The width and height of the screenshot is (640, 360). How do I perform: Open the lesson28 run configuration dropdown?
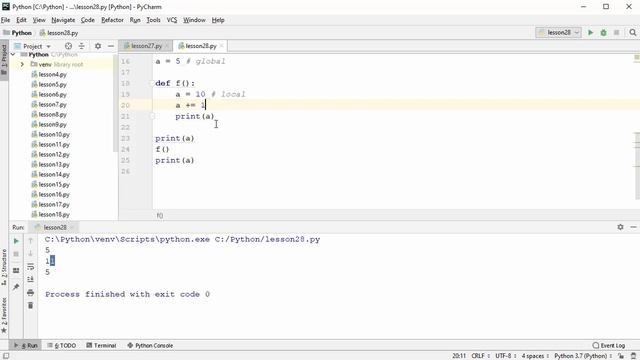click(x=558, y=33)
